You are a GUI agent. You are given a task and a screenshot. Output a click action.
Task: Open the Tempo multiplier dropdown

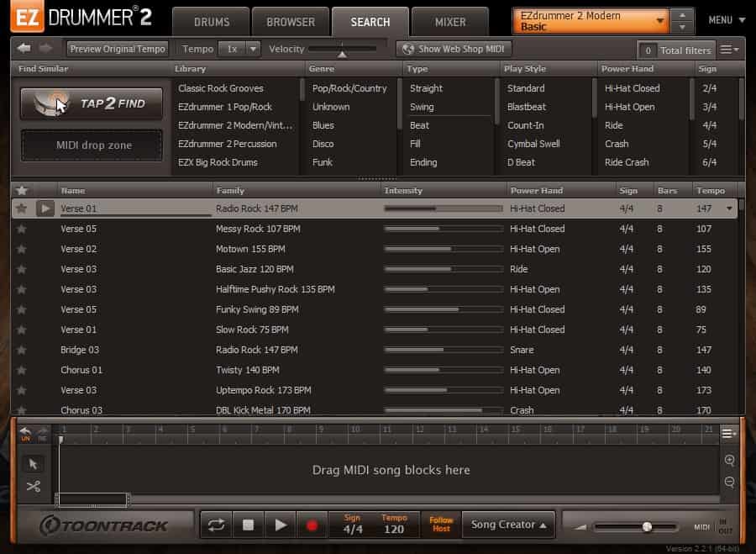pos(253,49)
